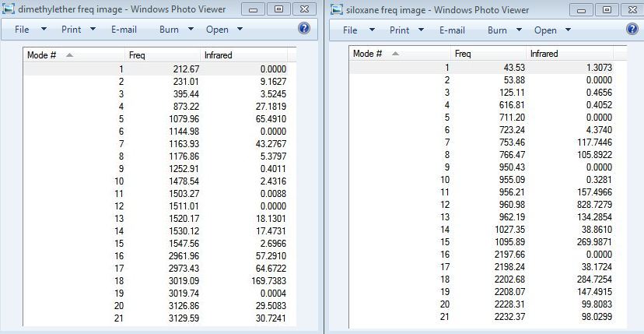Expand Print dropdown arrow, dimethylether window
The image size is (644, 334).
[93, 30]
